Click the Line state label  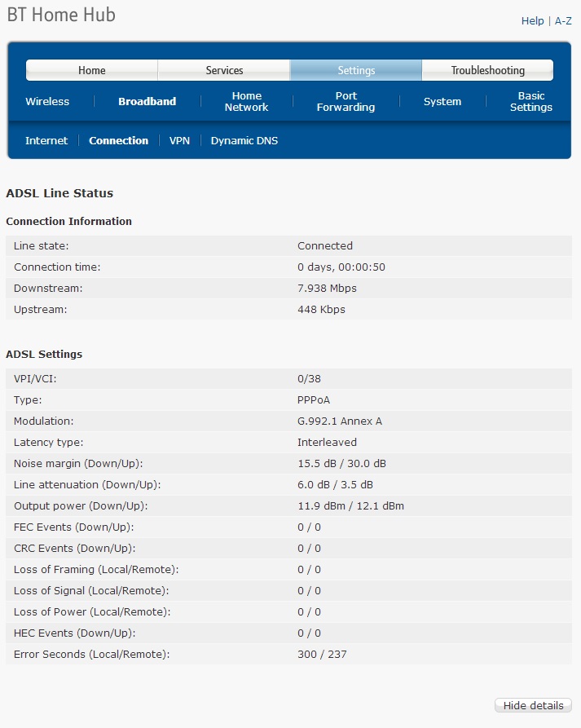[x=41, y=245]
